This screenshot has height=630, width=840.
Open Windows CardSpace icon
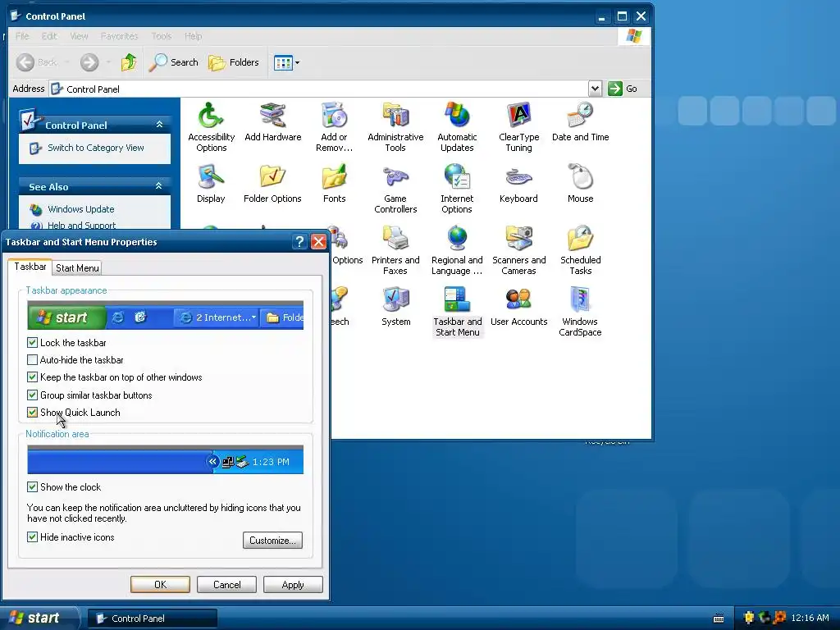tap(580, 313)
